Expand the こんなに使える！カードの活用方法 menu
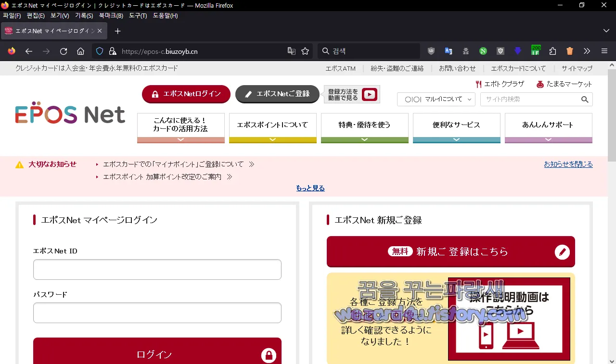This screenshot has width=616, height=364. (x=181, y=128)
